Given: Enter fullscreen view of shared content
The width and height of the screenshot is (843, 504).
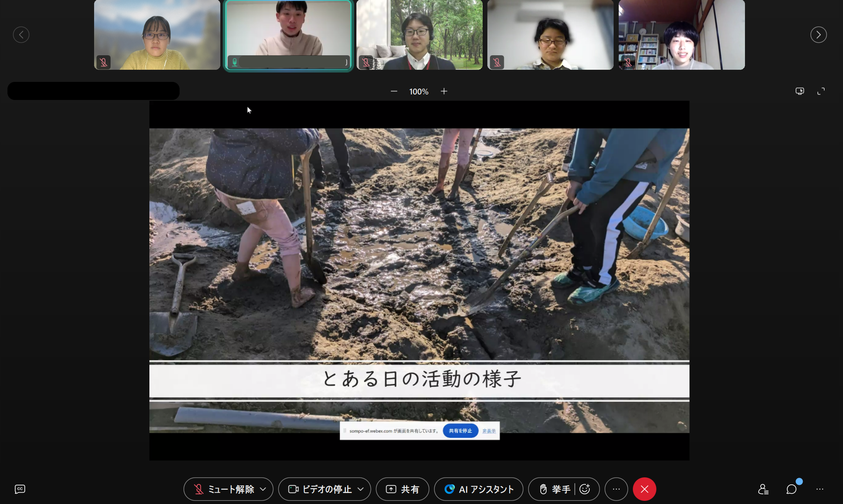Looking at the screenshot, I should (821, 91).
